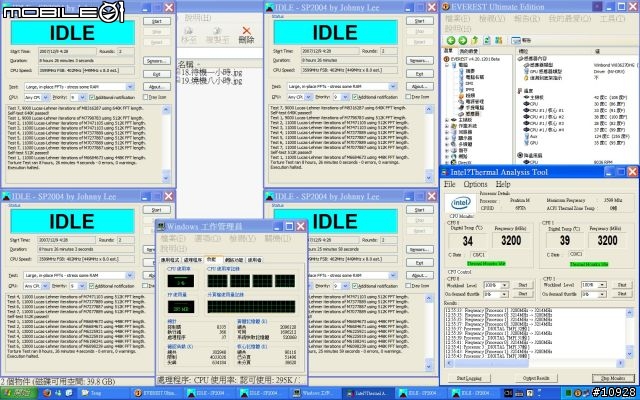Refresh EVEREST data with the refresh icon

(x=487, y=40)
